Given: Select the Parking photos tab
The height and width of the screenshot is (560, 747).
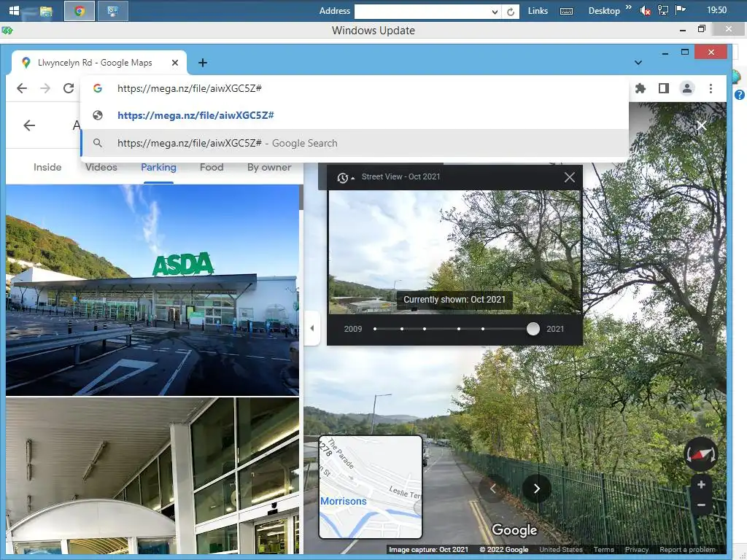Looking at the screenshot, I should tap(158, 167).
